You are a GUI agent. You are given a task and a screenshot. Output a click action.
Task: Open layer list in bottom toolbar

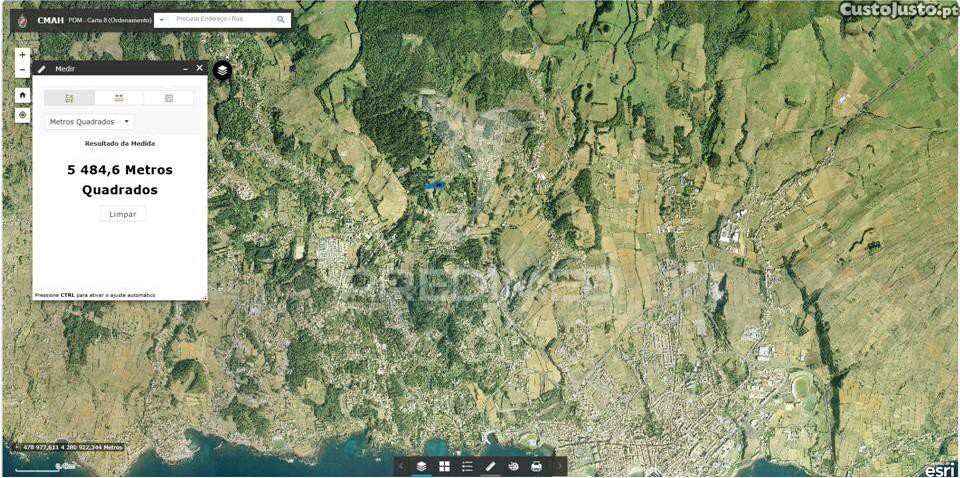point(421,466)
